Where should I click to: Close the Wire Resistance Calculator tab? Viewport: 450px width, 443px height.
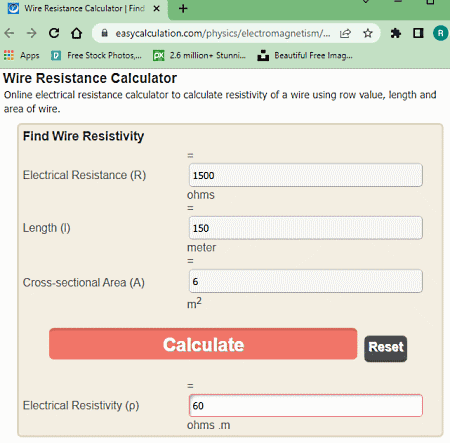(156, 9)
